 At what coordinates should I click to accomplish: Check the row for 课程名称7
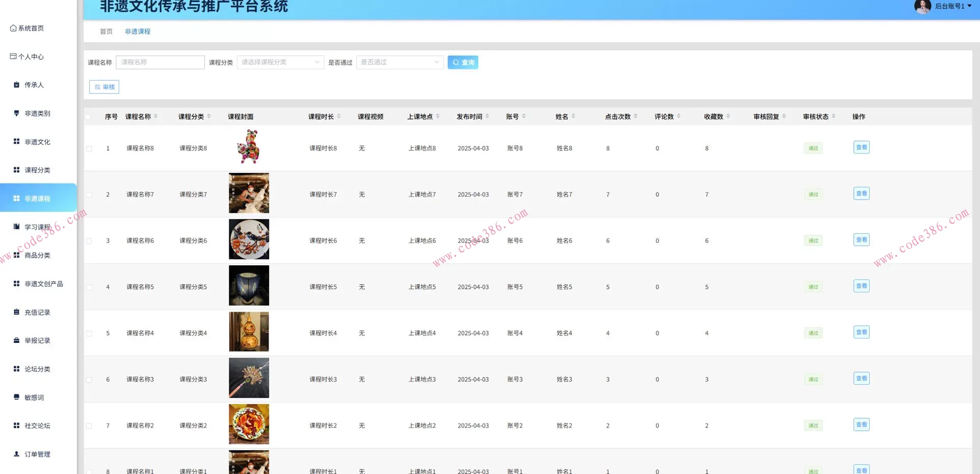(89, 195)
